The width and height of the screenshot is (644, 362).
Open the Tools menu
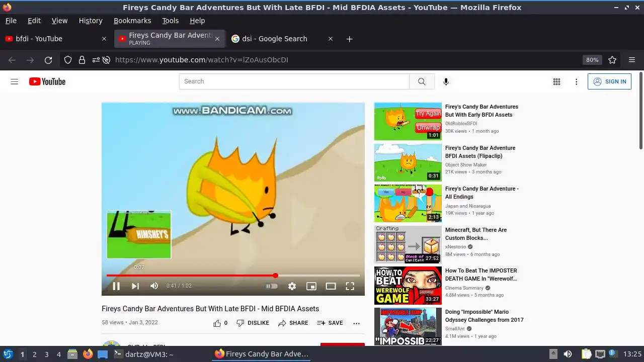coord(171,21)
